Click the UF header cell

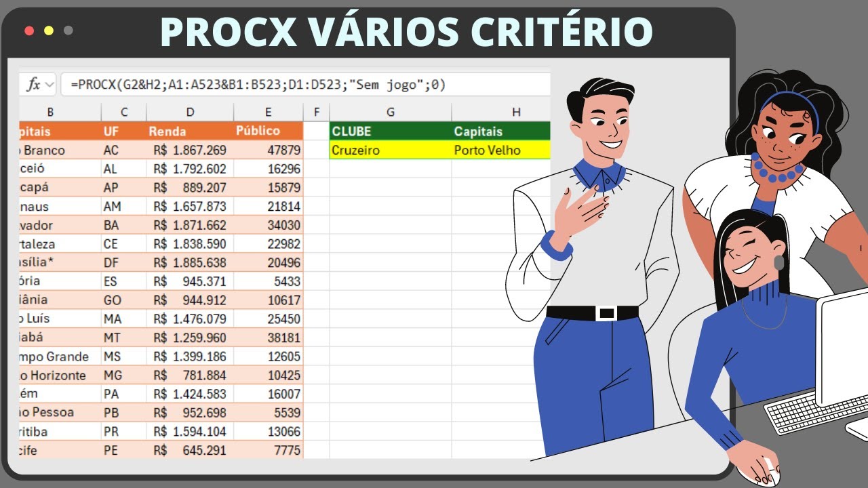point(123,131)
